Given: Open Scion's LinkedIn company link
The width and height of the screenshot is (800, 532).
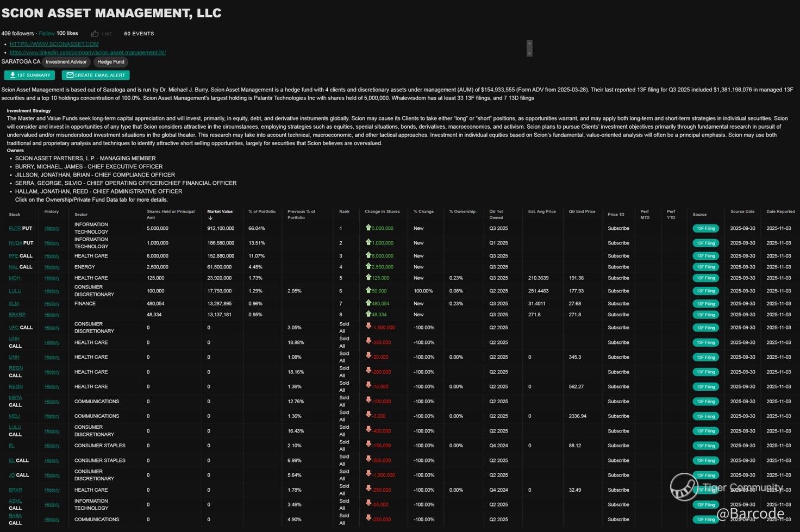Looking at the screenshot, I should point(87,53).
